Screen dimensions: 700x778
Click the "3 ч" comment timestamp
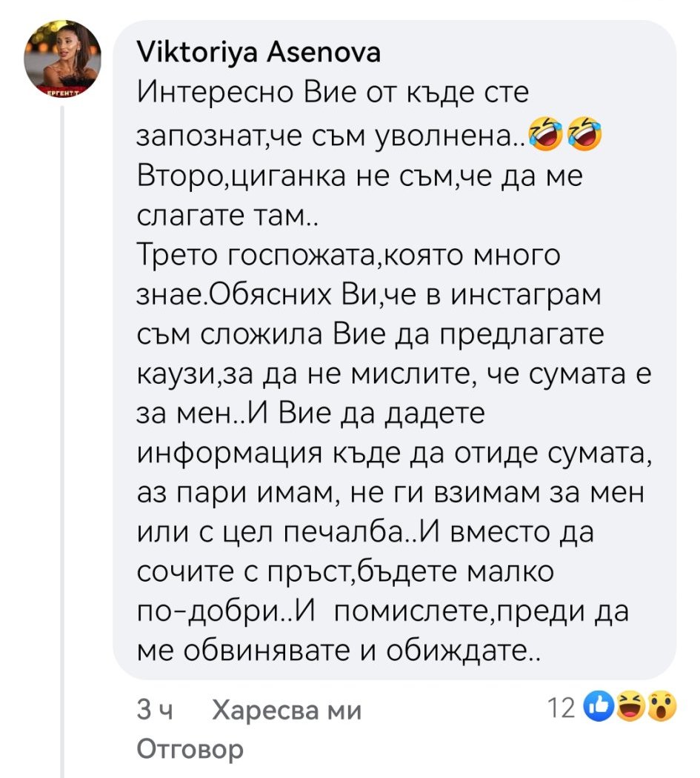155,712
